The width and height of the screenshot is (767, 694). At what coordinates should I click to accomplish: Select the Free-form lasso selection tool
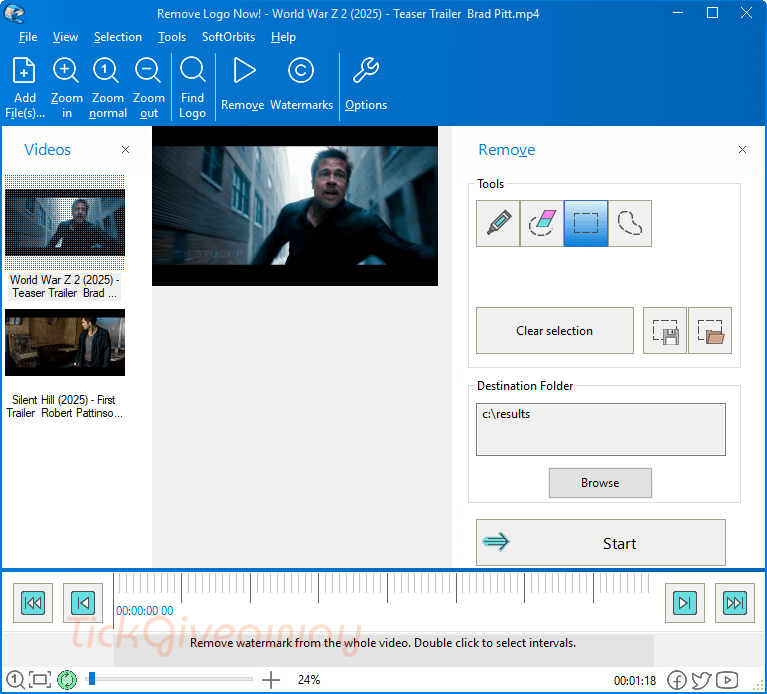click(x=630, y=223)
